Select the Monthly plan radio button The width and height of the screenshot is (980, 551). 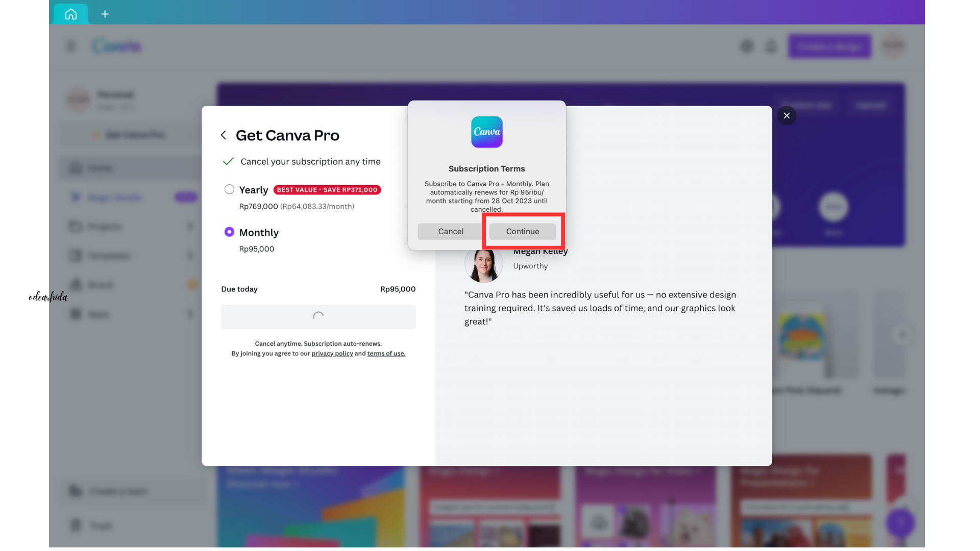(229, 232)
